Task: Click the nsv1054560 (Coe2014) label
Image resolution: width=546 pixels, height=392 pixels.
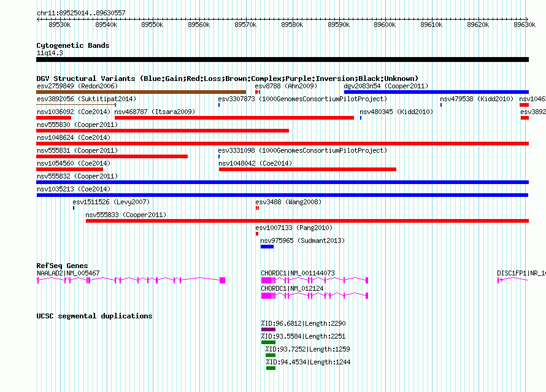Action: pos(74,163)
